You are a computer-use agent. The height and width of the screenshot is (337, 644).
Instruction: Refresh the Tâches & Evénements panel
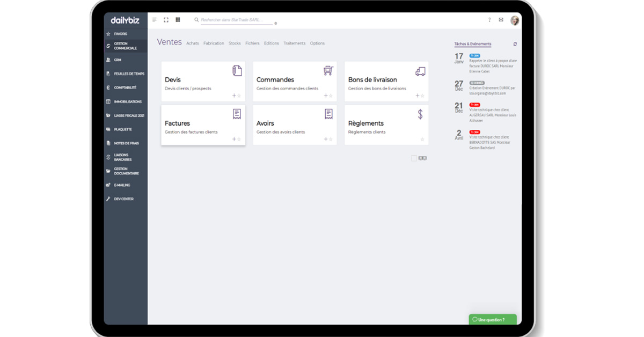(x=515, y=44)
